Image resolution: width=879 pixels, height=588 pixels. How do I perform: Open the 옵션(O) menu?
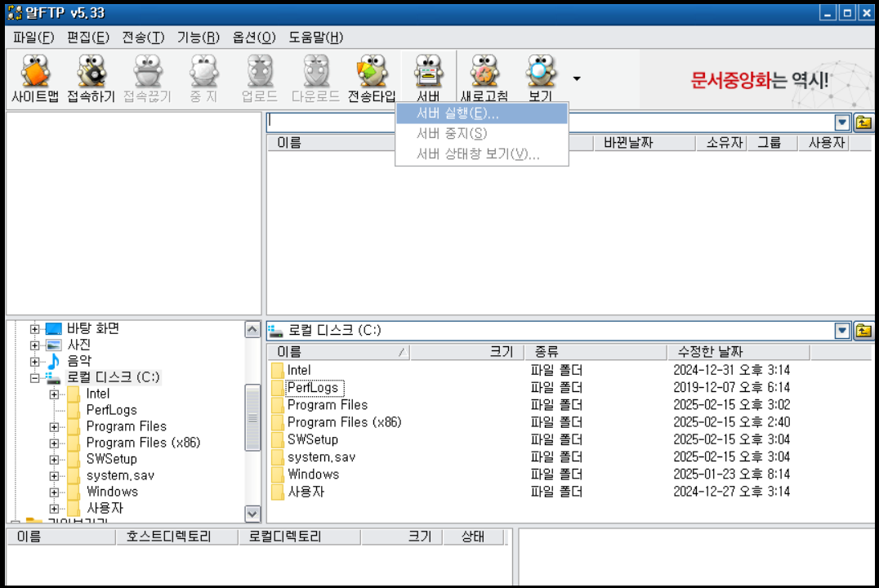[x=254, y=38]
